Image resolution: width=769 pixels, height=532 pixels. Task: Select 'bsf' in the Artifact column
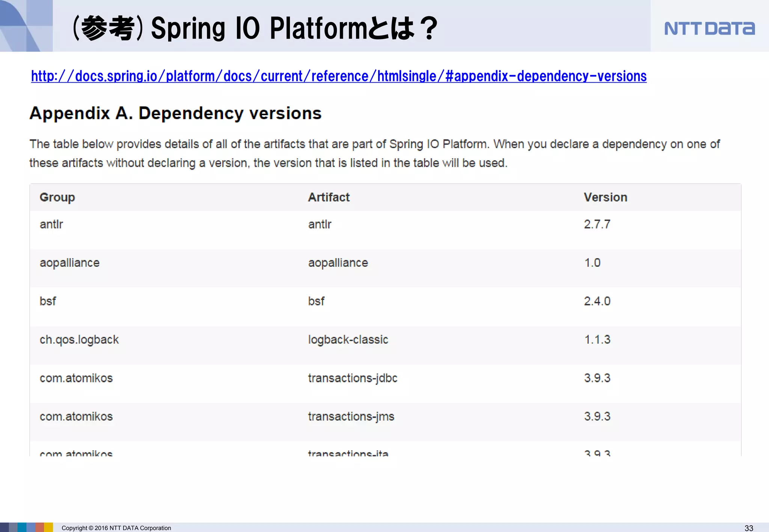pos(316,301)
